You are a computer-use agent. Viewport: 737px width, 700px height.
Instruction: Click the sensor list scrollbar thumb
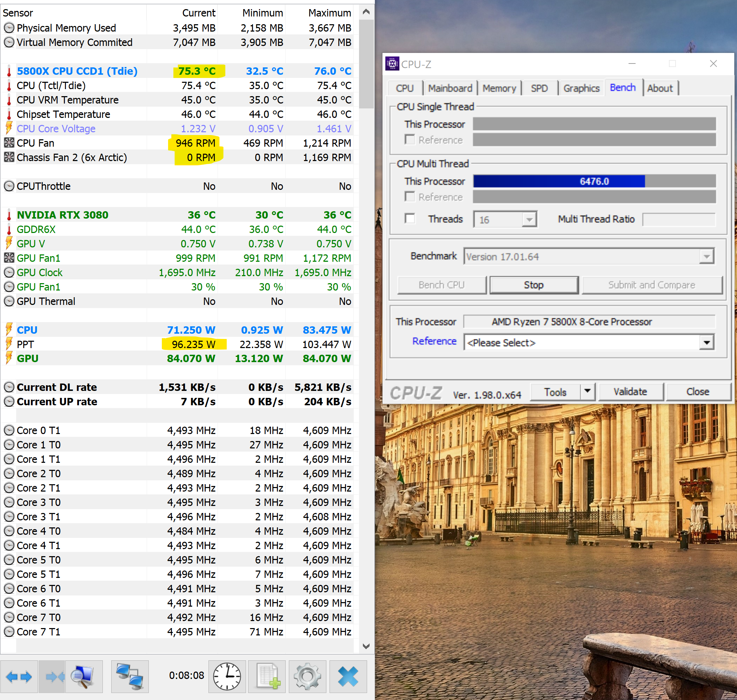coord(366,64)
